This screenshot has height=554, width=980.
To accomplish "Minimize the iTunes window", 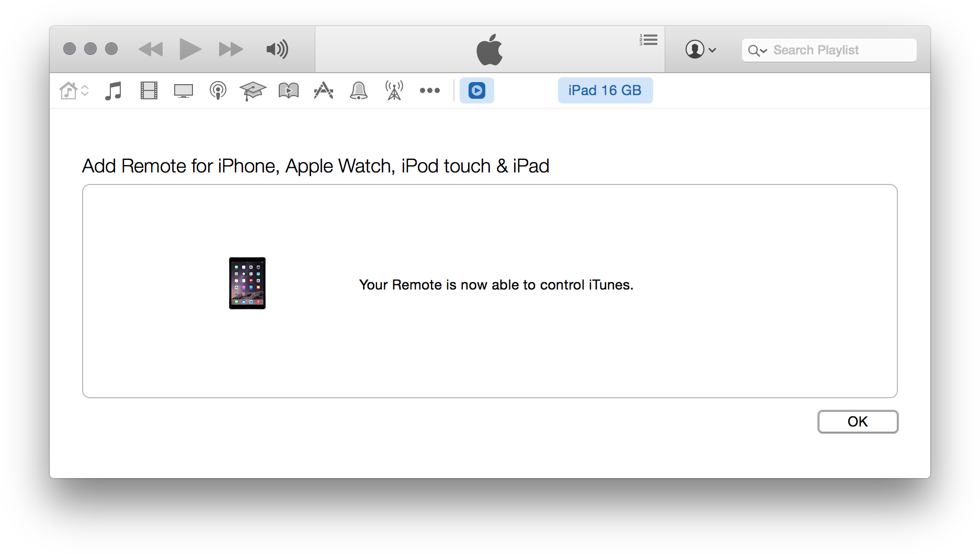I will (x=90, y=49).
